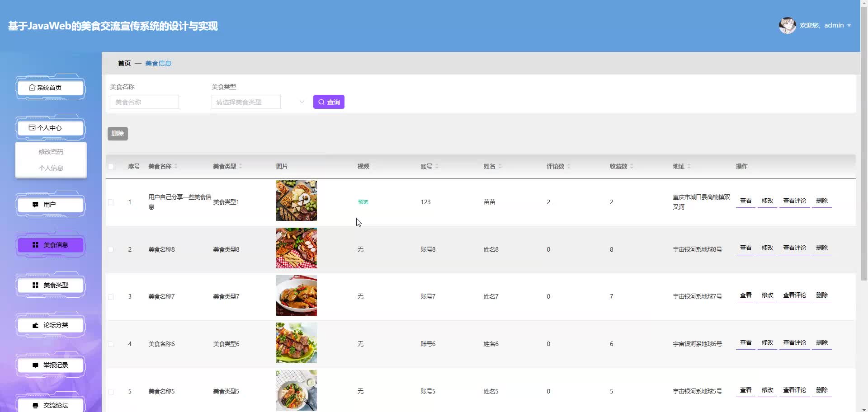Click 修改 for 美食名称8 row
Viewport: 868px width, 412px height.
(767, 248)
